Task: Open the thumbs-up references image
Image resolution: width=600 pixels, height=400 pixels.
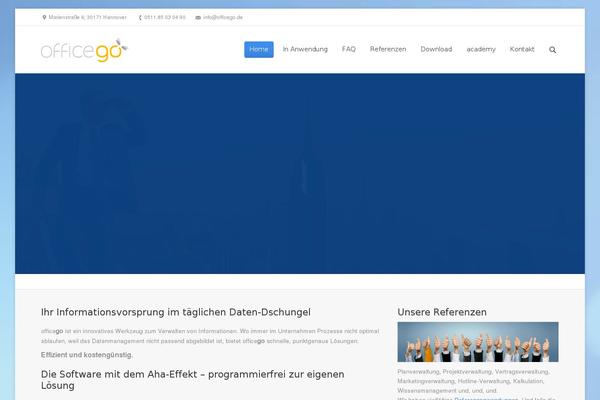Action: [x=478, y=342]
